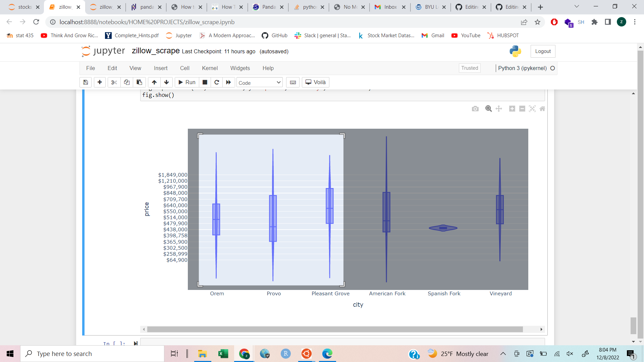
Task: Click the Plotly autoscale icon
Action: tap(532, 109)
